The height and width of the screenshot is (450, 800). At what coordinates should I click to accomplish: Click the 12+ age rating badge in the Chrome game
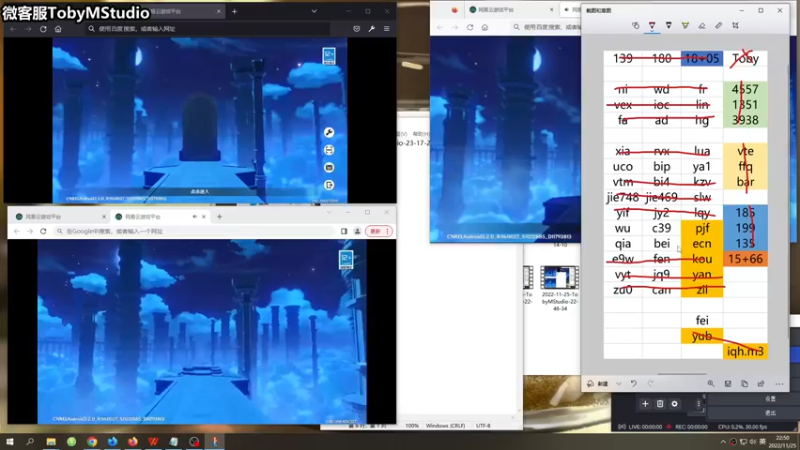point(346,260)
